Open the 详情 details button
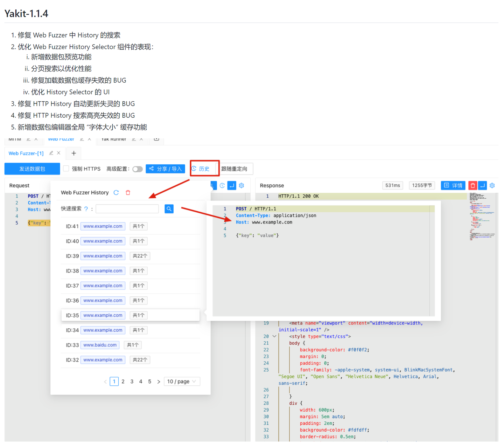 pyautogui.click(x=453, y=185)
